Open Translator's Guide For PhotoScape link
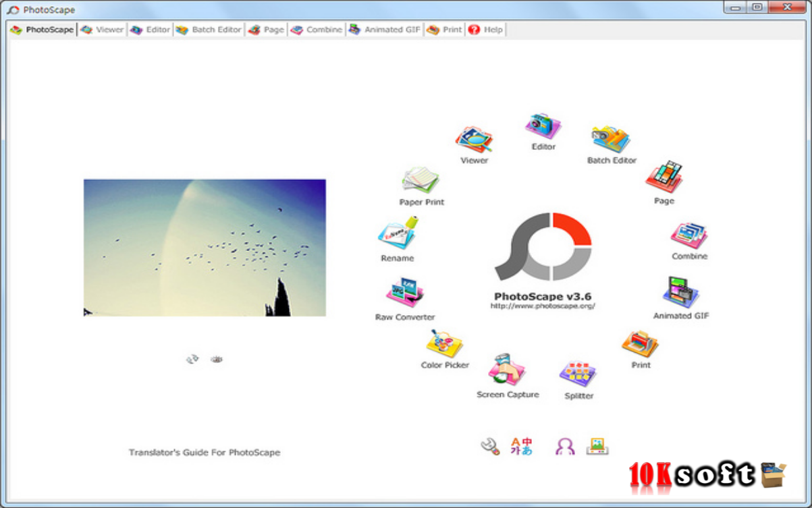This screenshot has width=812, height=508. (205, 453)
